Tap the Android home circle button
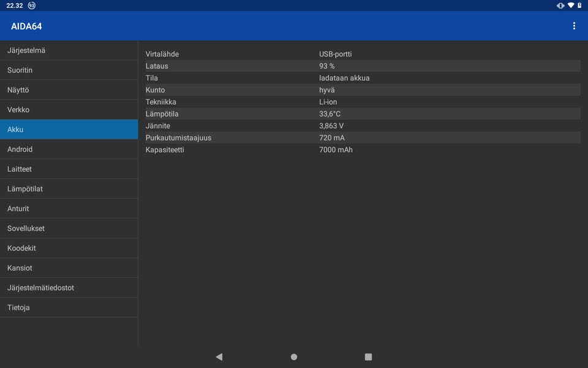The image size is (588, 368). [x=294, y=357]
